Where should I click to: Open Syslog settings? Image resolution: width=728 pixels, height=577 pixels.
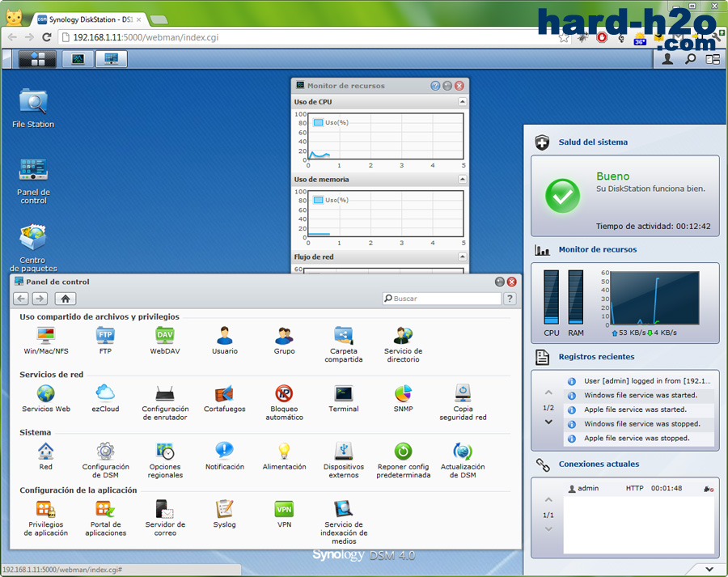[225, 515]
